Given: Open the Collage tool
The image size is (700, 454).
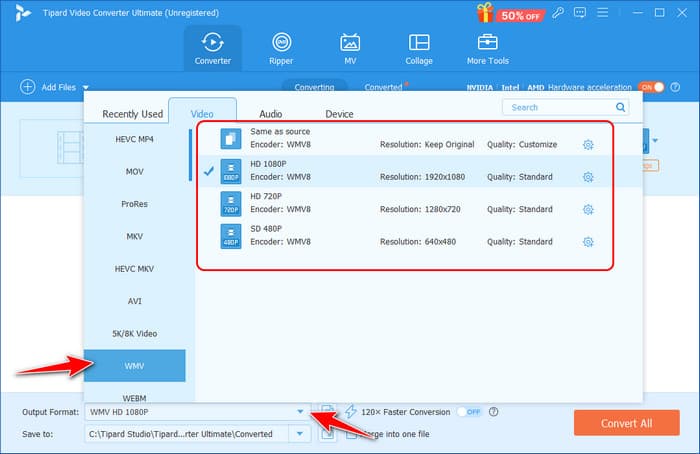Looking at the screenshot, I should (x=419, y=49).
